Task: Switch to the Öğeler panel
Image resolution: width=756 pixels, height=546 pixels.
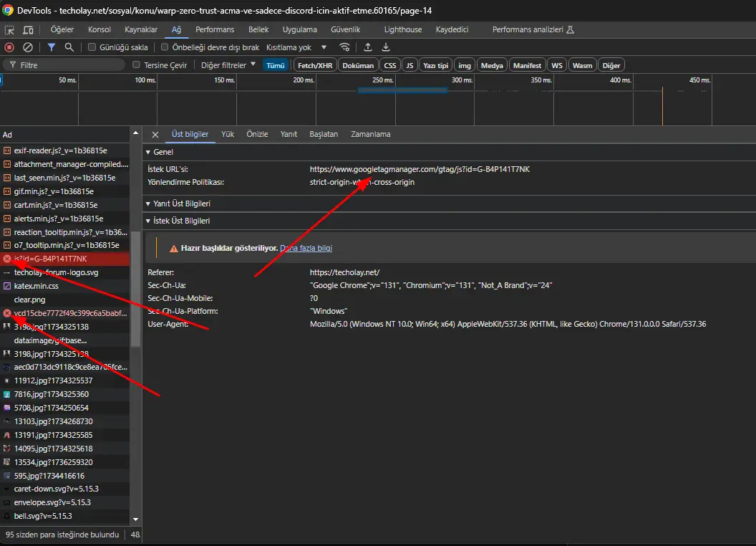Action: click(x=62, y=29)
